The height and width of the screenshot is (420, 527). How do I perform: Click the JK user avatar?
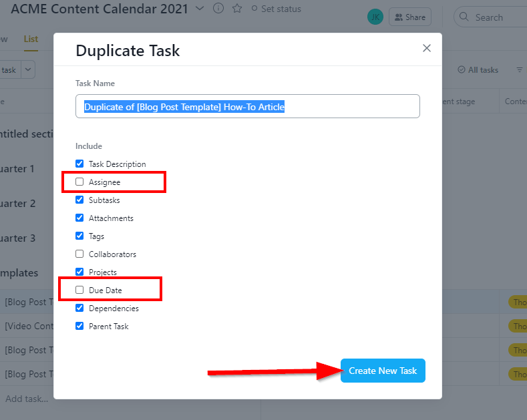click(x=375, y=17)
